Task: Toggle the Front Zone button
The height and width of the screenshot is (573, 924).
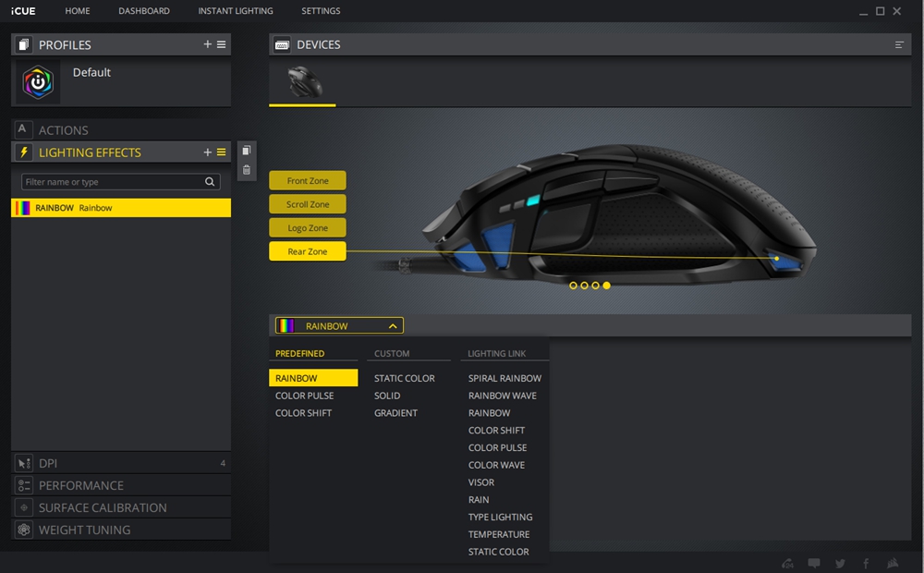Action: click(308, 180)
